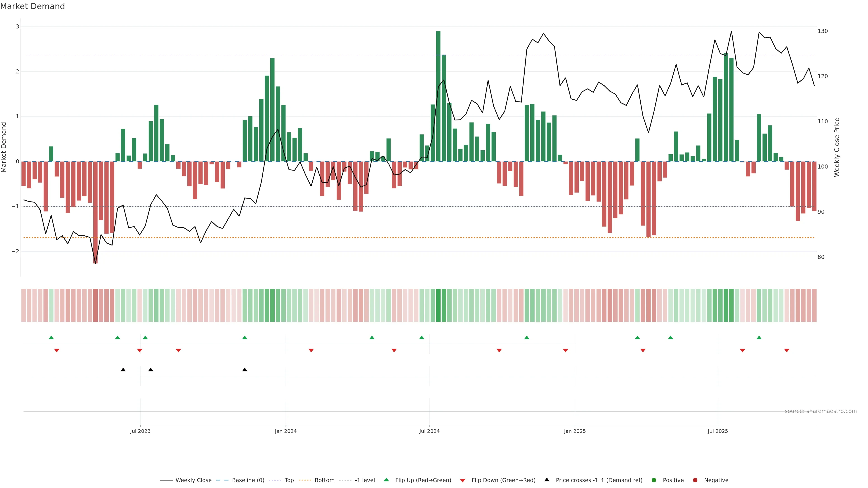The image size is (868, 488).
Task: Click Flip Down red triangle legend icon
Action: [x=463, y=481]
